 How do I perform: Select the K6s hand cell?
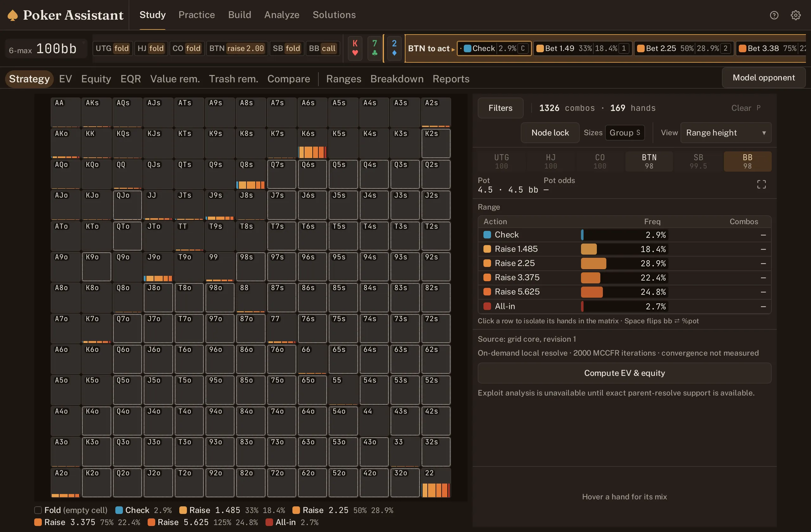[312, 143]
